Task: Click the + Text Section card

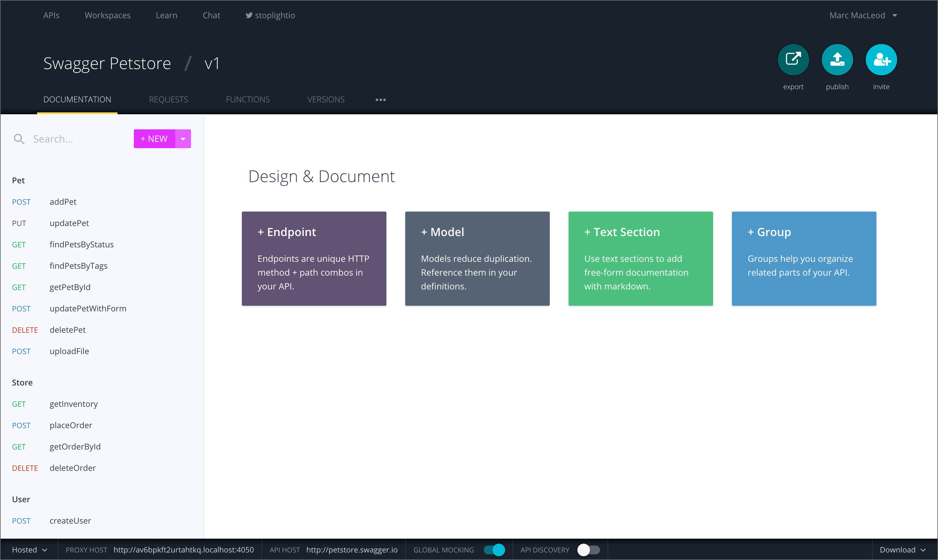Action: pyautogui.click(x=641, y=258)
